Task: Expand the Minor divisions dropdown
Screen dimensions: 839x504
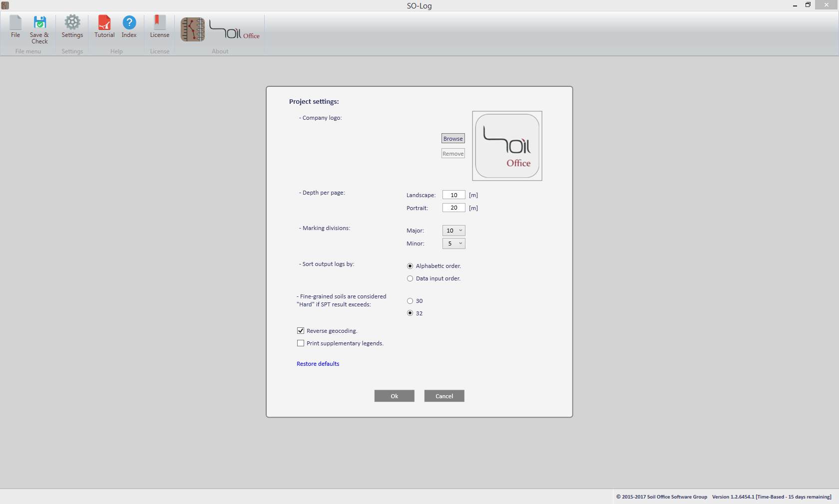Action: [x=453, y=244]
